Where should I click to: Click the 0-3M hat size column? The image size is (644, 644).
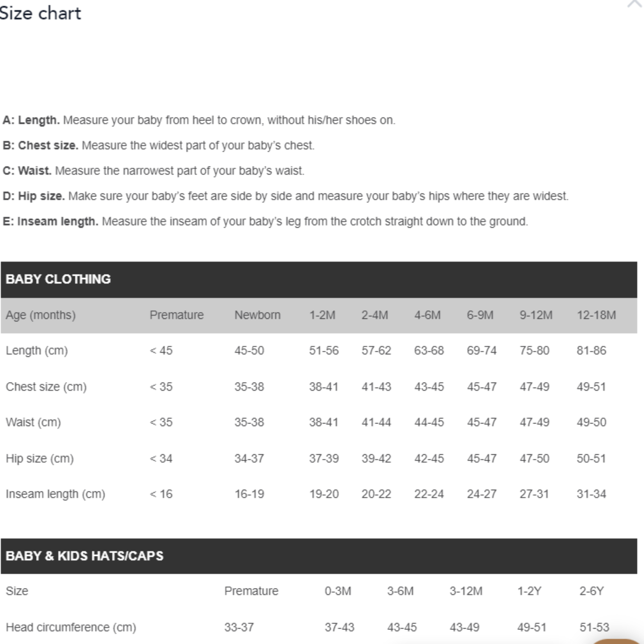point(338,591)
